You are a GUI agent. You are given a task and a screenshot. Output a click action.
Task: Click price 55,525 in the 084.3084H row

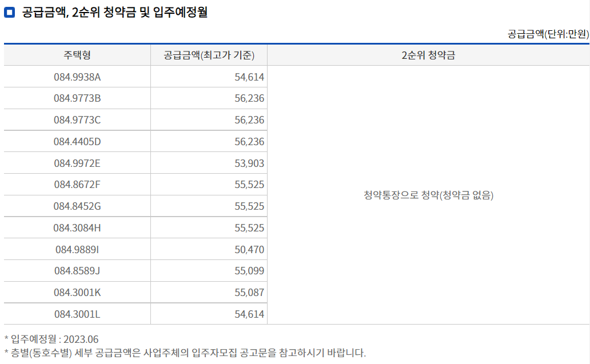pyautogui.click(x=249, y=228)
